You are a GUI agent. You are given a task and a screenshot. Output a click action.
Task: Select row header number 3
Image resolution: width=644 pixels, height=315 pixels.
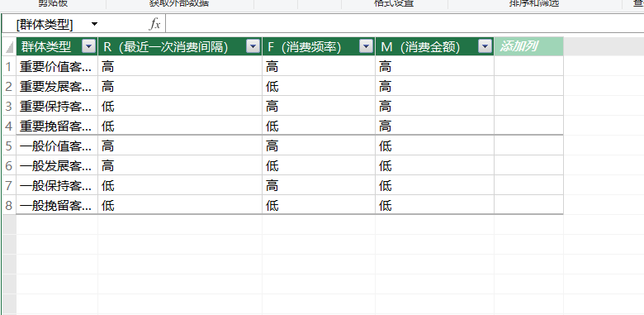click(x=9, y=106)
